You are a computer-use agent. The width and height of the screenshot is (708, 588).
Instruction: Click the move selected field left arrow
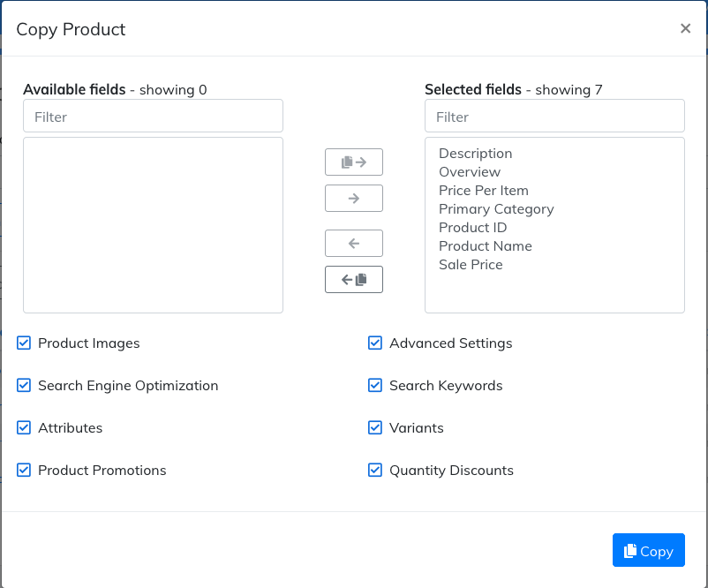[354, 243]
